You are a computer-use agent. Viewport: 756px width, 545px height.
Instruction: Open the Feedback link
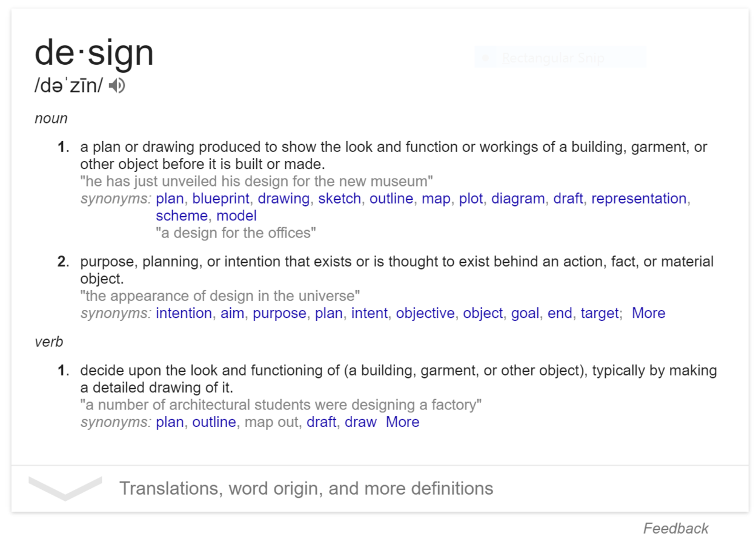click(x=675, y=529)
